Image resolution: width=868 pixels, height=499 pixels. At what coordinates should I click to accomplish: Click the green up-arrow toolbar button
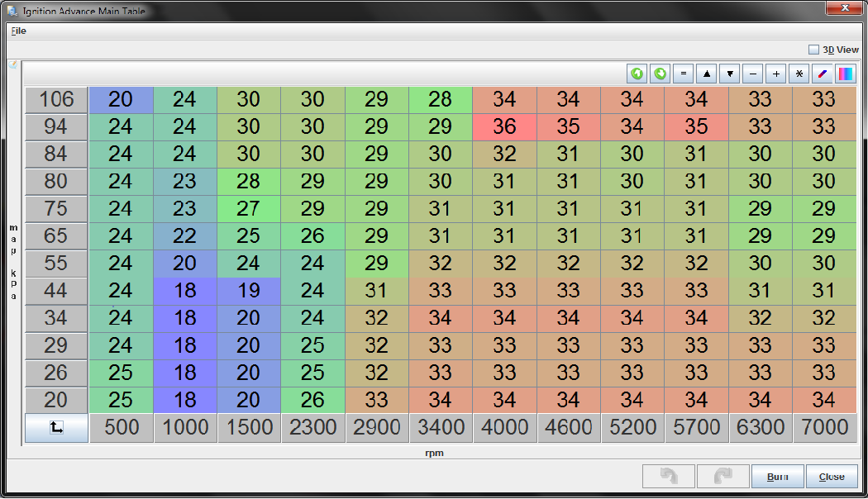pyautogui.click(x=637, y=74)
